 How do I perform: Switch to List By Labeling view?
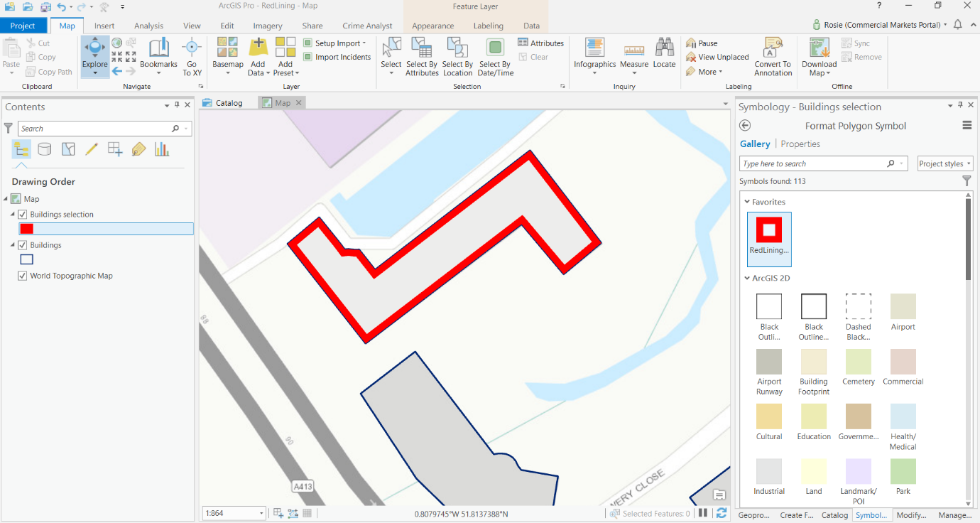(x=138, y=149)
